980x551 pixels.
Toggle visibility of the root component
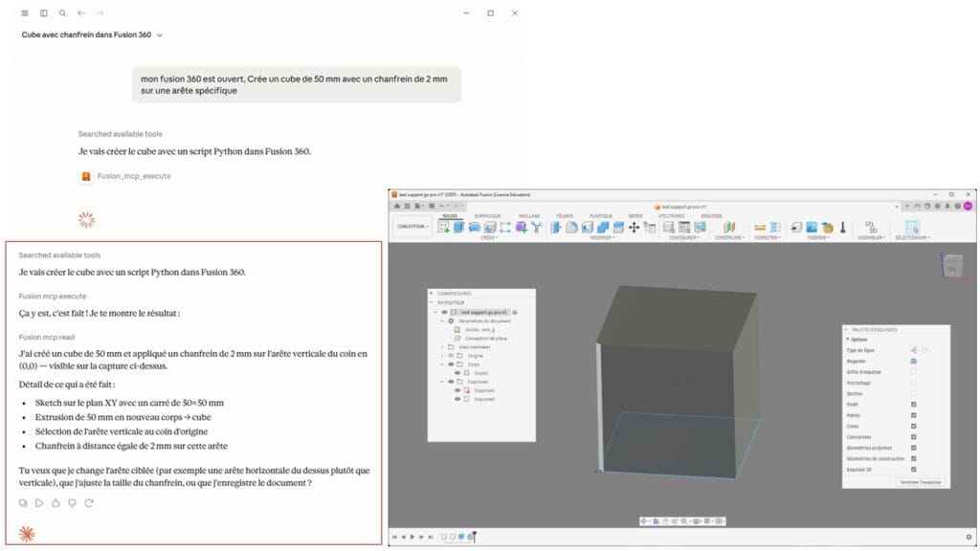point(444,313)
